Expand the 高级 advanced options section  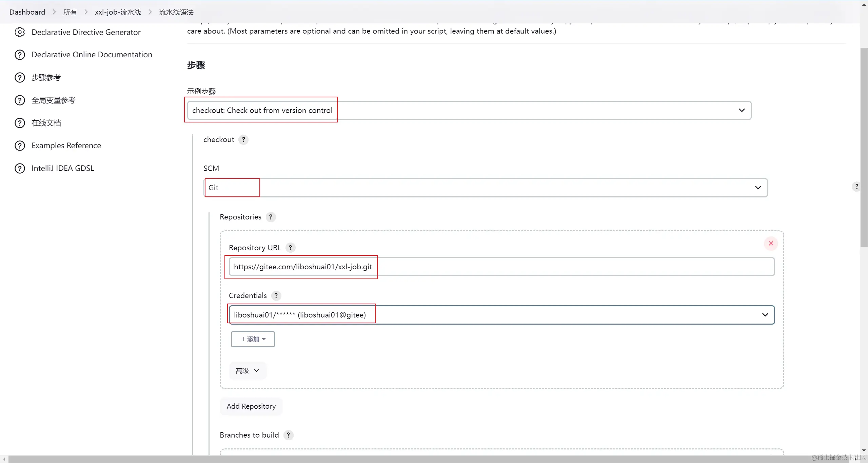coord(248,371)
